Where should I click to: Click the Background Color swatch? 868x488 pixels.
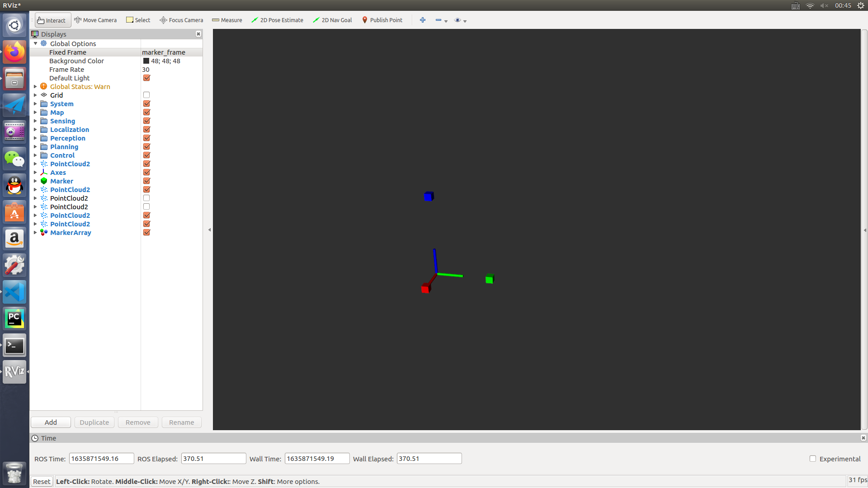click(146, 61)
